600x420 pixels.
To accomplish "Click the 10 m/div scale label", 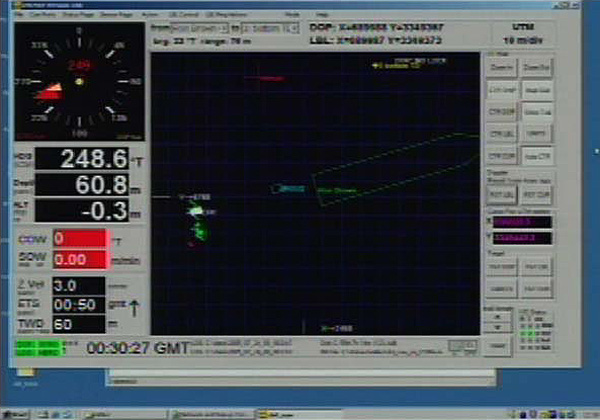I will [523, 40].
